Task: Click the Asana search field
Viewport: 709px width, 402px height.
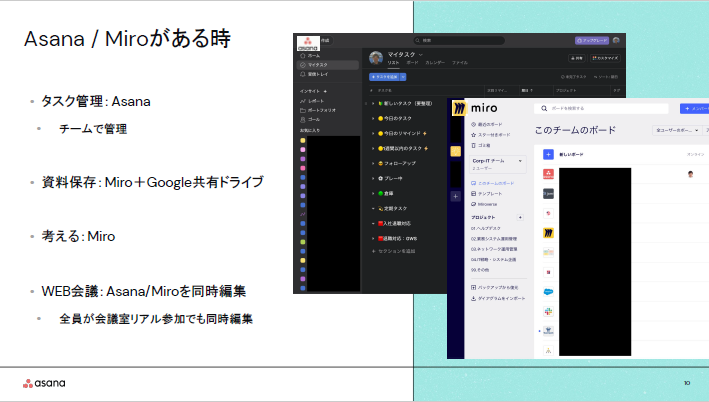Action: (x=459, y=40)
